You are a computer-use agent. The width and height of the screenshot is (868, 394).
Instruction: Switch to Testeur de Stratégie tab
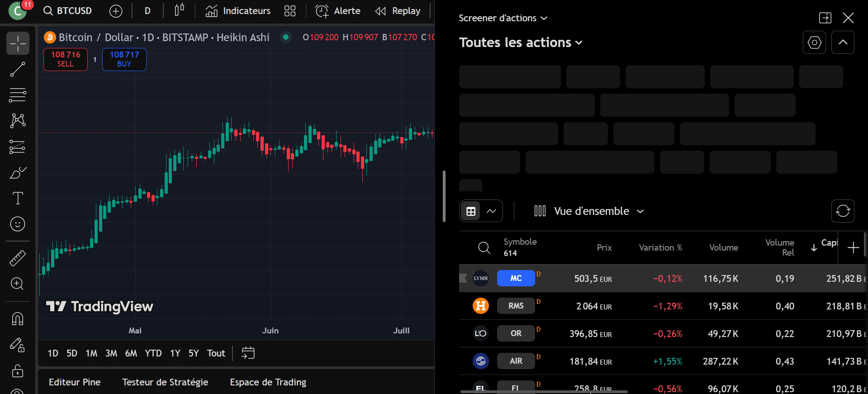(x=165, y=382)
